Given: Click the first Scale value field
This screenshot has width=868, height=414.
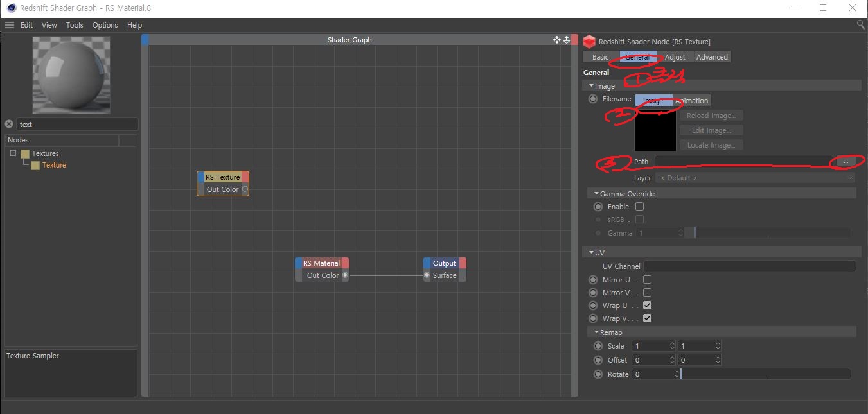Looking at the screenshot, I should (x=651, y=346).
